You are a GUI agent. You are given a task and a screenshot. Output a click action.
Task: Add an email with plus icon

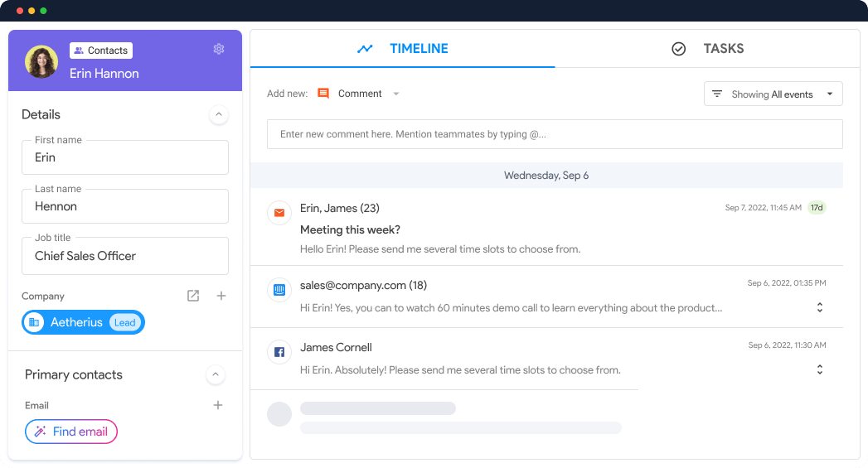pyautogui.click(x=218, y=405)
